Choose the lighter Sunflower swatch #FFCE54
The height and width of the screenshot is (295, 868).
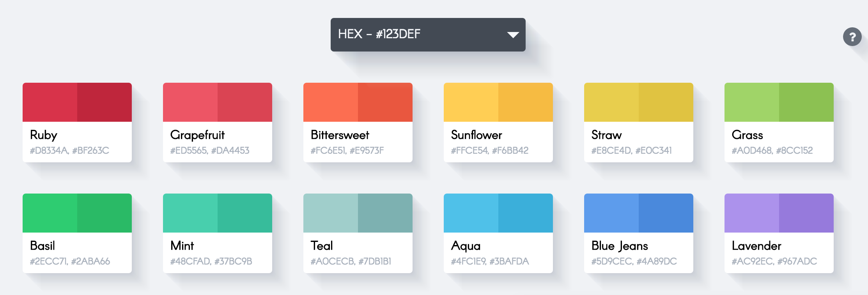[x=471, y=102]
